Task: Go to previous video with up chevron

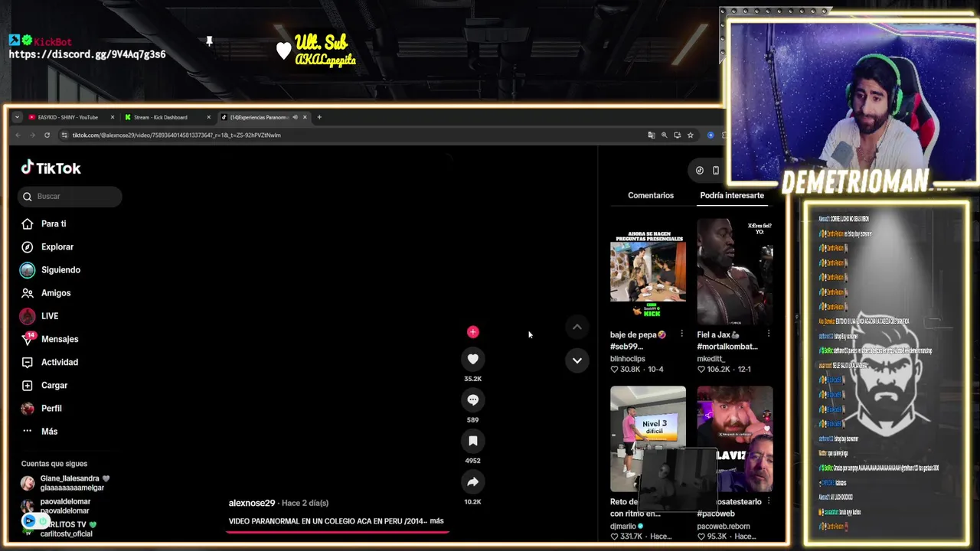Action: [x=577, y=327]
